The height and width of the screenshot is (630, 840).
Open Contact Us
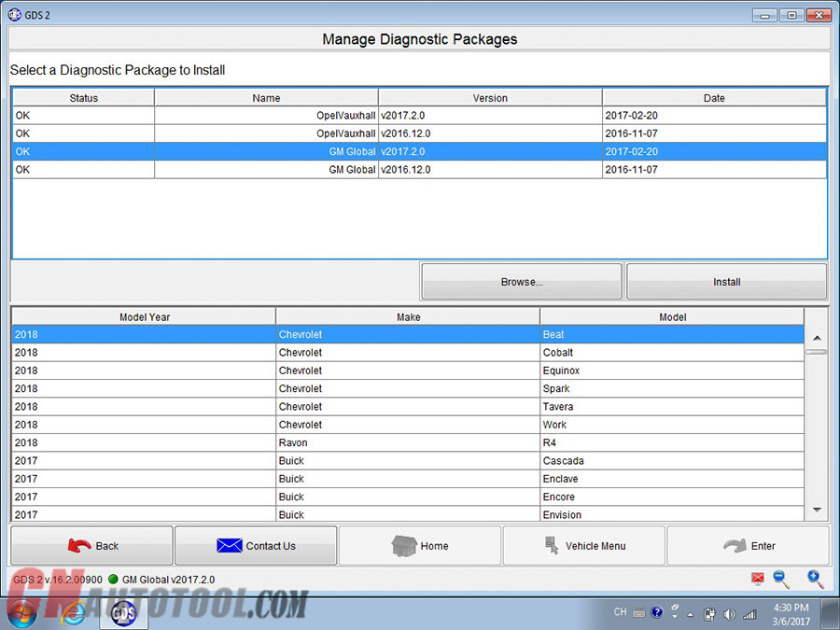[256, 545]
